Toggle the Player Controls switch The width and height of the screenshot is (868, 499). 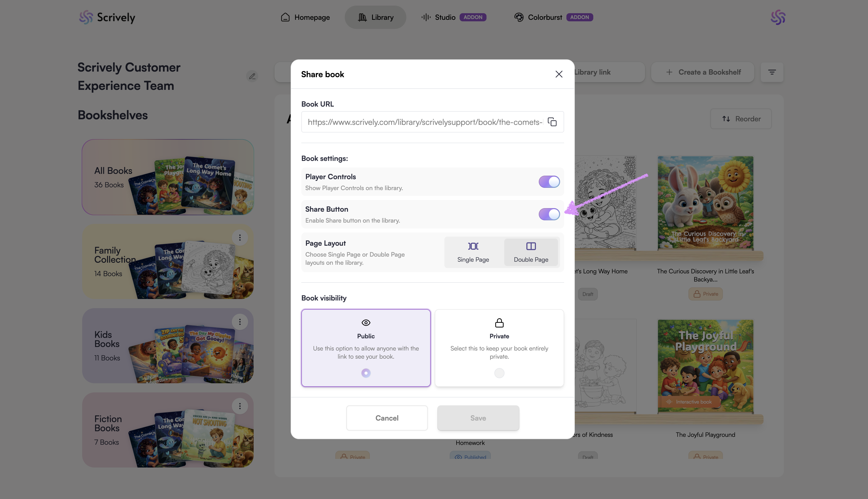(x=549, y=182)
